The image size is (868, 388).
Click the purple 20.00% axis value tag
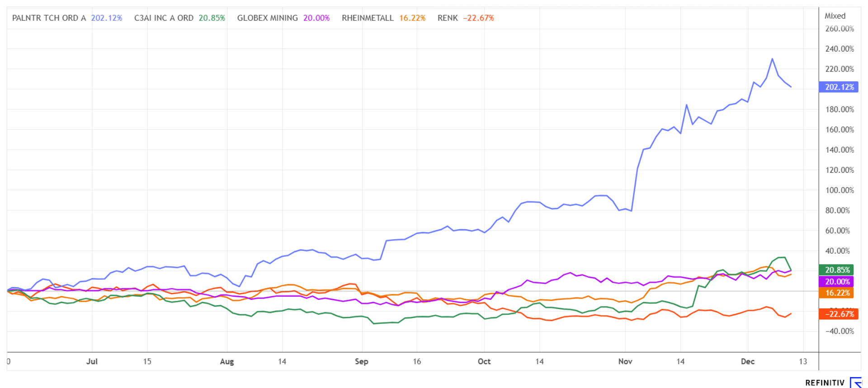click(836, 281)
